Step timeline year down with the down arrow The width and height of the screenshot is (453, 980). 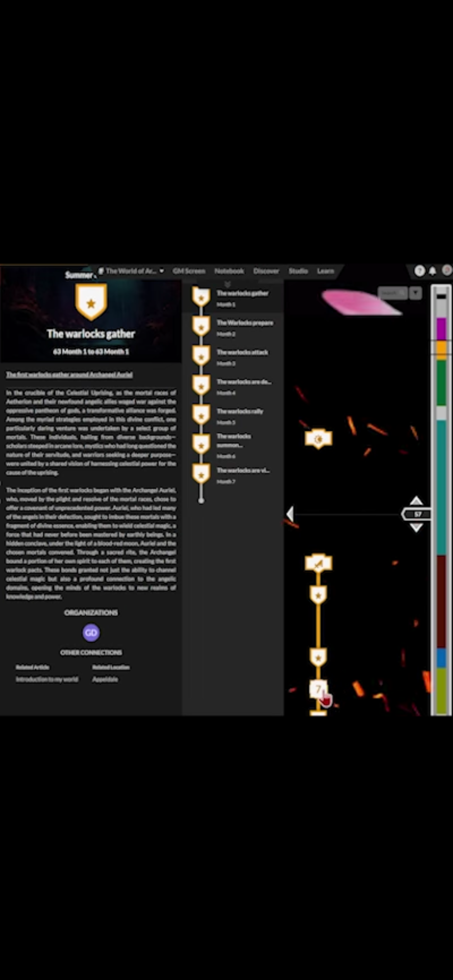click(416, 528)
